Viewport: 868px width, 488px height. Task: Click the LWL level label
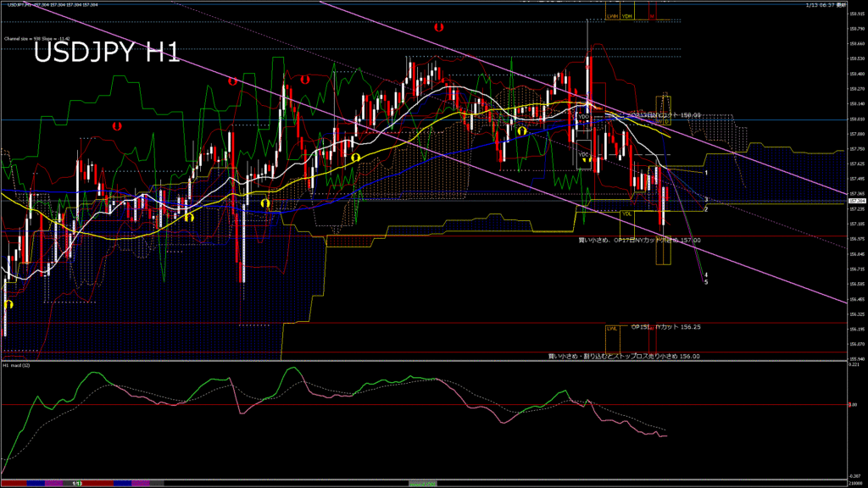point(611,328)
